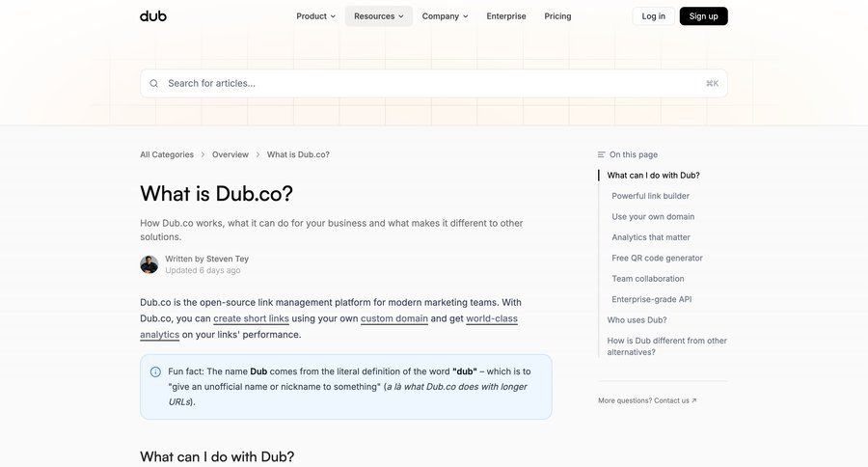
Task: Jump to Who uses Dub? section
Action: click(x=637, y=320)
